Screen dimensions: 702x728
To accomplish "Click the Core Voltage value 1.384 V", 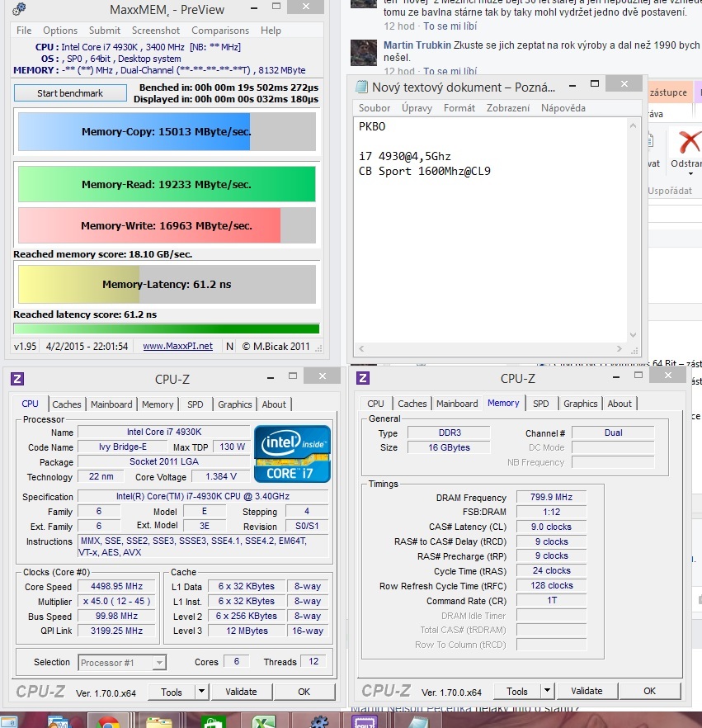I will pos(221,476).
